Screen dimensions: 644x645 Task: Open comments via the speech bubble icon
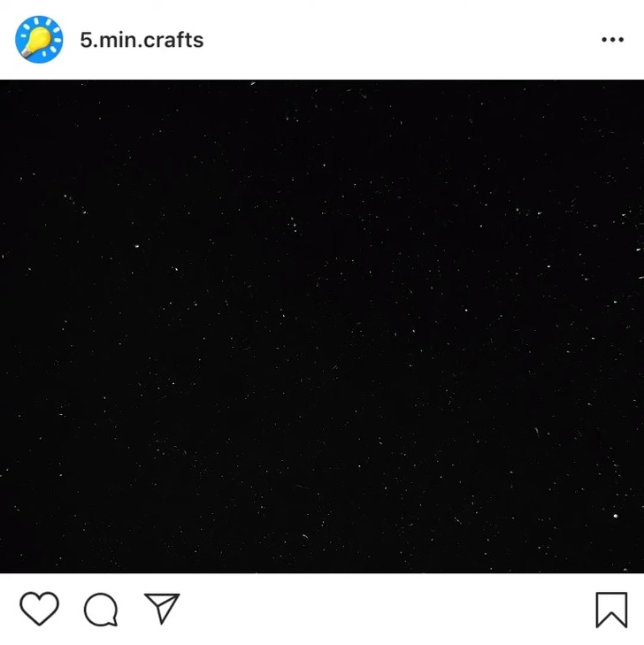click(x=101, y=610)
